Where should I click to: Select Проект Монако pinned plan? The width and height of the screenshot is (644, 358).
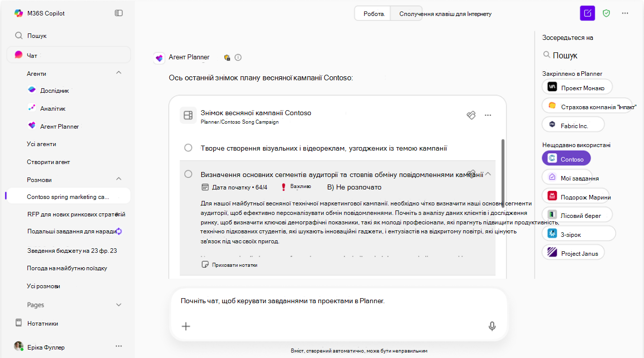coord(577,87)
